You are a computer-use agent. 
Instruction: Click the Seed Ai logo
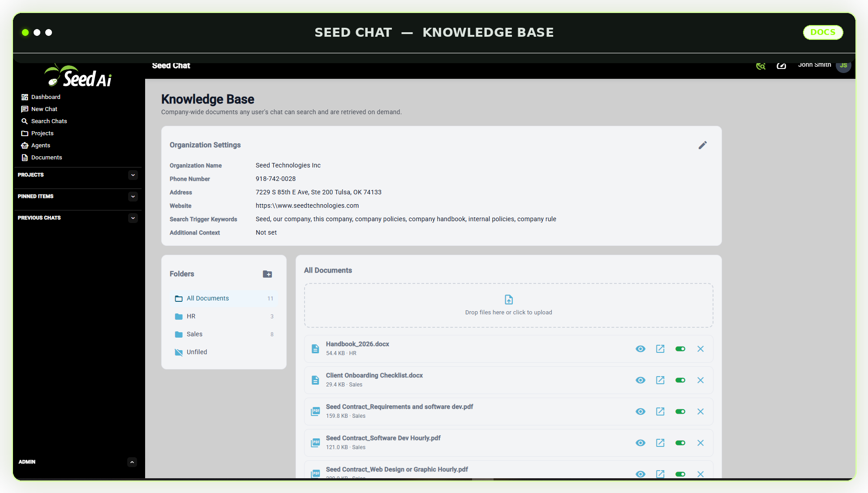point(78,75)
